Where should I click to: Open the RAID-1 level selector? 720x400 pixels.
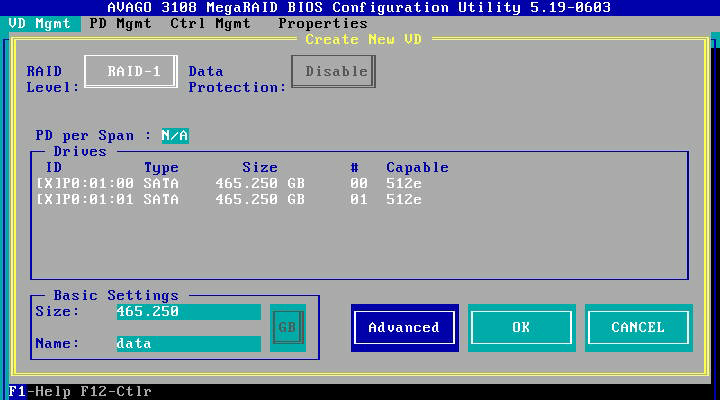pyautogui.click(x=131, y=72)
